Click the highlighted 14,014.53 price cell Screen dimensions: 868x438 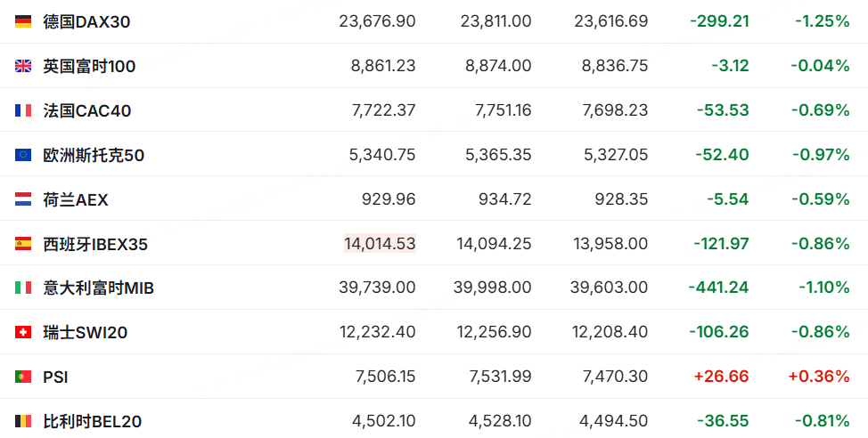tap(380, 243)
